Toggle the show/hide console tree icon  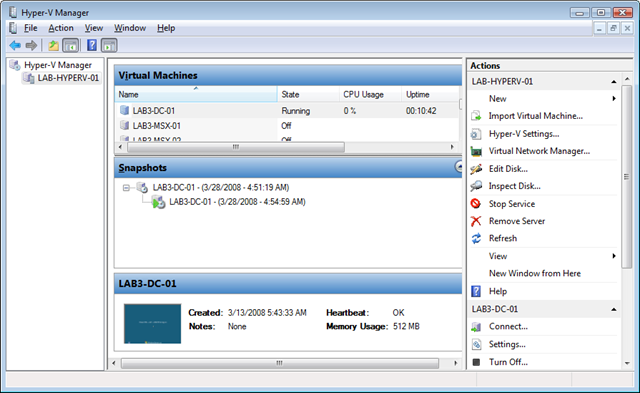(71, 45)
